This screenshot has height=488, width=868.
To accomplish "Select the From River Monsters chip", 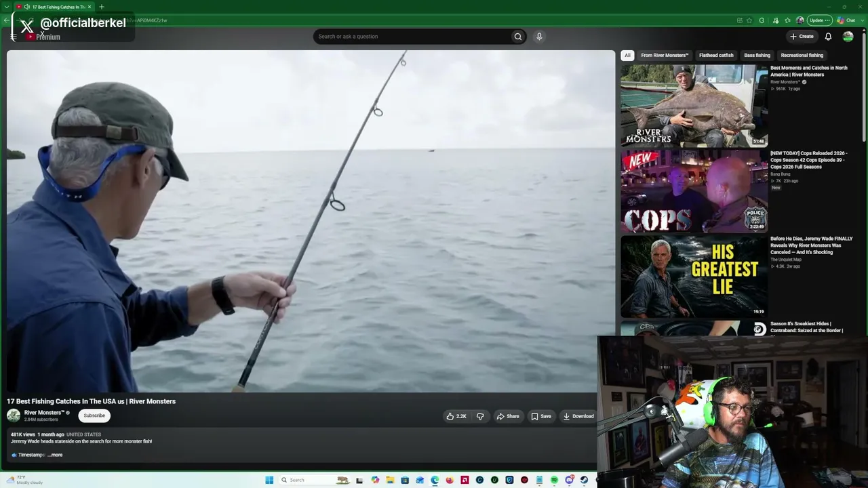I will coord(665,56).
